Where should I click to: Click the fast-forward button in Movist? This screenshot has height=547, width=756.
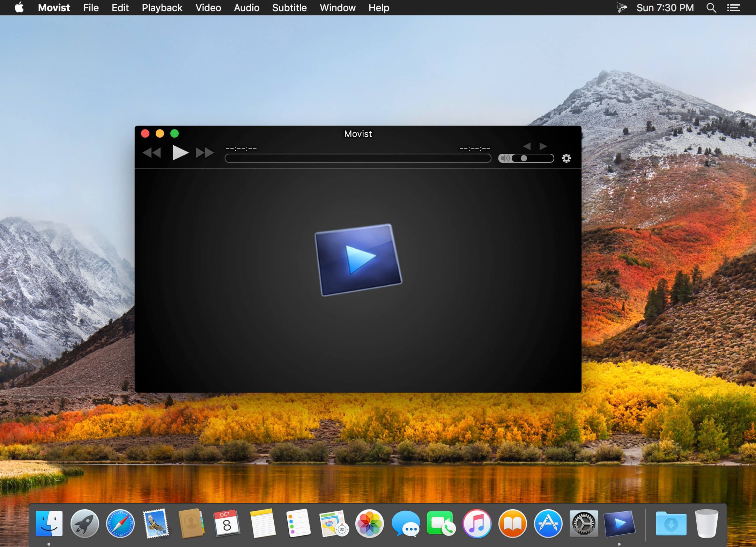(204, 153)
